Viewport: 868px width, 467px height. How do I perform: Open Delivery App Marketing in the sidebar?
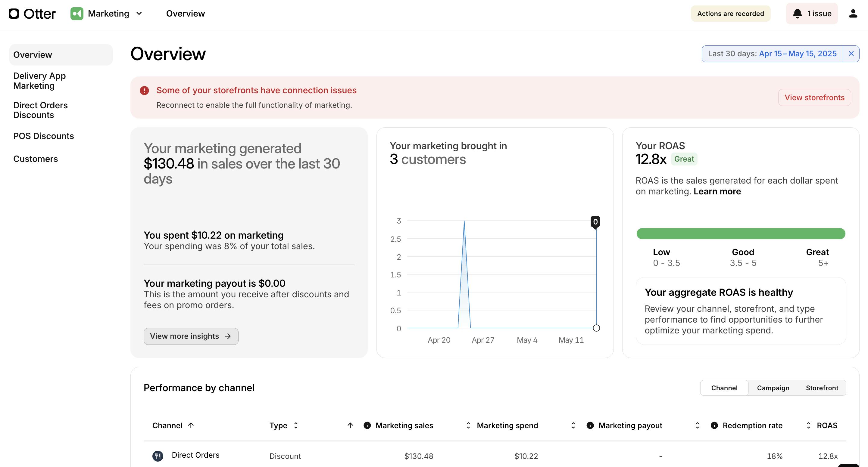tap(39, 81)
